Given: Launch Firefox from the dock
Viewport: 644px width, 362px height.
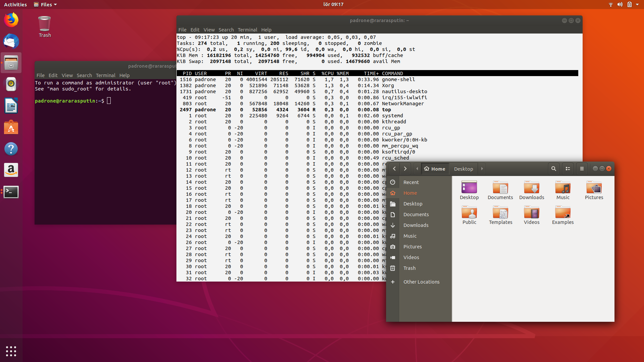Looking at the screenshot, I should pos(11,20).
